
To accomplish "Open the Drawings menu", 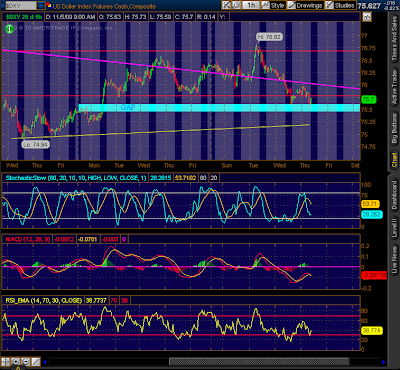I will [x=305, y=5].
